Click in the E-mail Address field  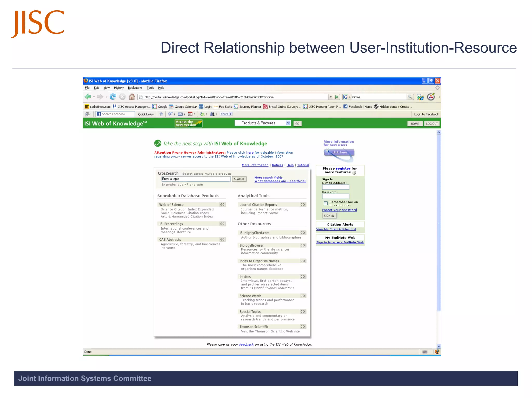(336, 187)
